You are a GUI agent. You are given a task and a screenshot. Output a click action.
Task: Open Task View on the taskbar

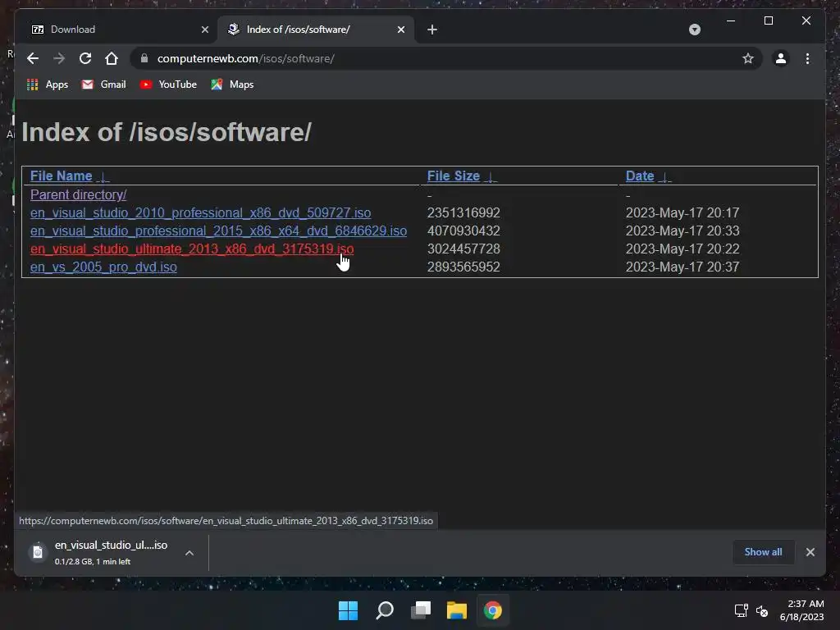421,610
